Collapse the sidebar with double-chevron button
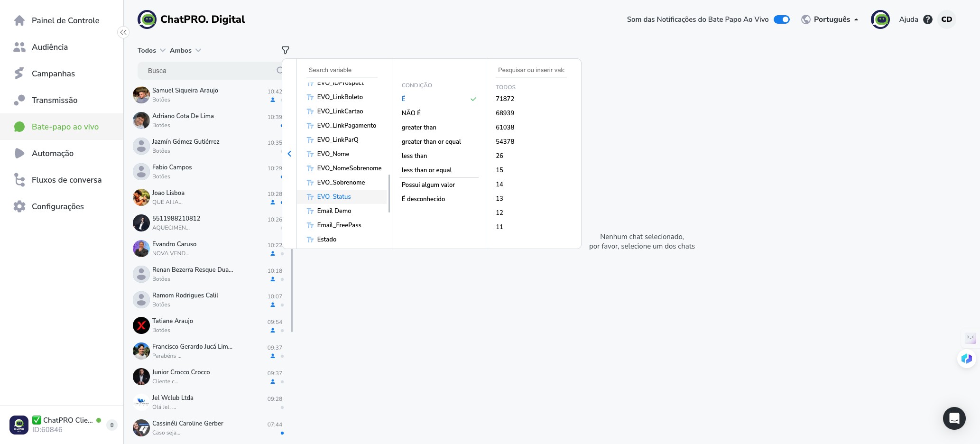The height and width of the screenshot is (444, 980). pyautogui.click(x=123, y=32)
